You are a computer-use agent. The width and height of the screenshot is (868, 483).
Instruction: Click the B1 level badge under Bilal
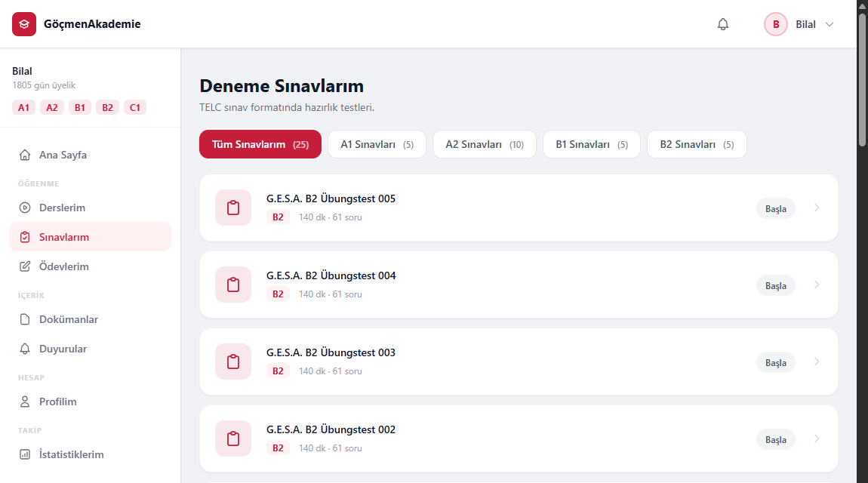point(80,107)
